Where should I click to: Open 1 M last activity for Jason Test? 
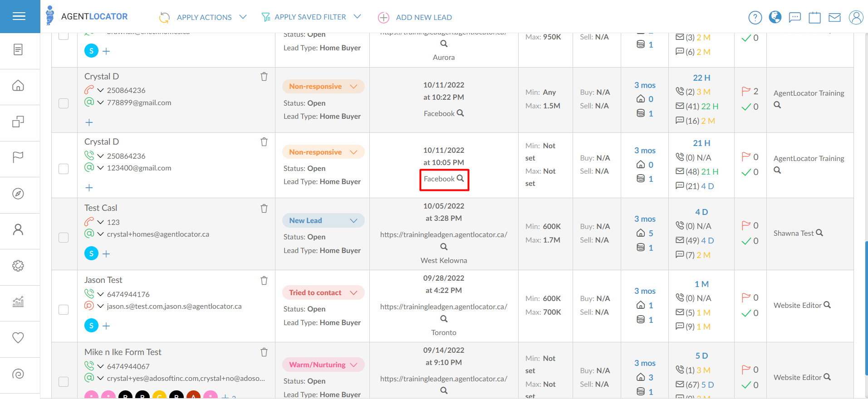[x=701, y=284]
